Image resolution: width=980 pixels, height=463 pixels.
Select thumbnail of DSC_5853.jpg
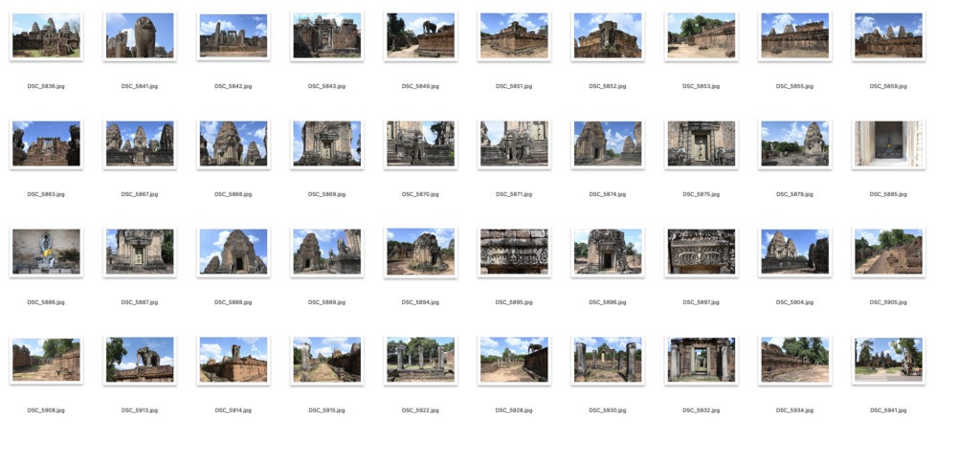(x=702, y=35)
